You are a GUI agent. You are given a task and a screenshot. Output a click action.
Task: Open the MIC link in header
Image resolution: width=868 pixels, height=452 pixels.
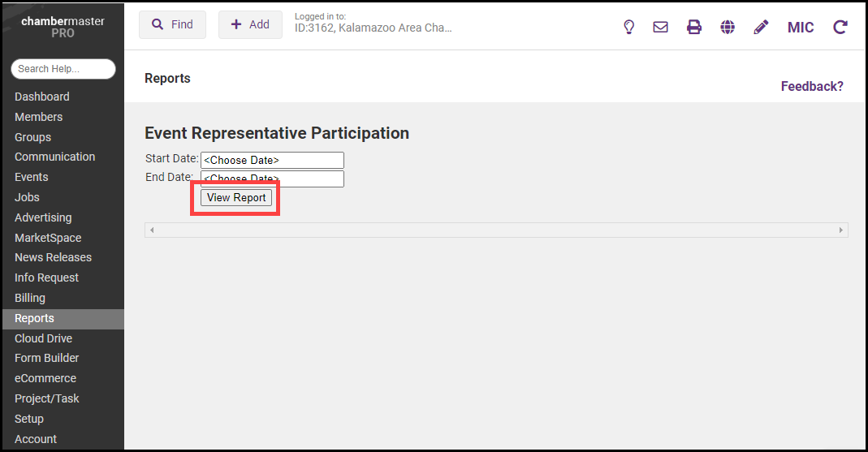tap(801, 27)
